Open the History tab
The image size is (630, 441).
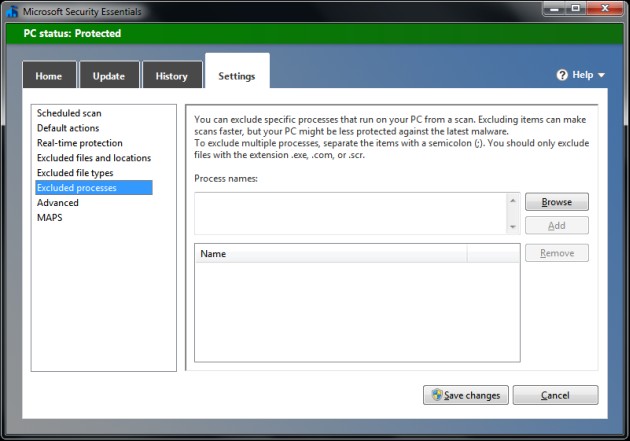click(172, 75)
